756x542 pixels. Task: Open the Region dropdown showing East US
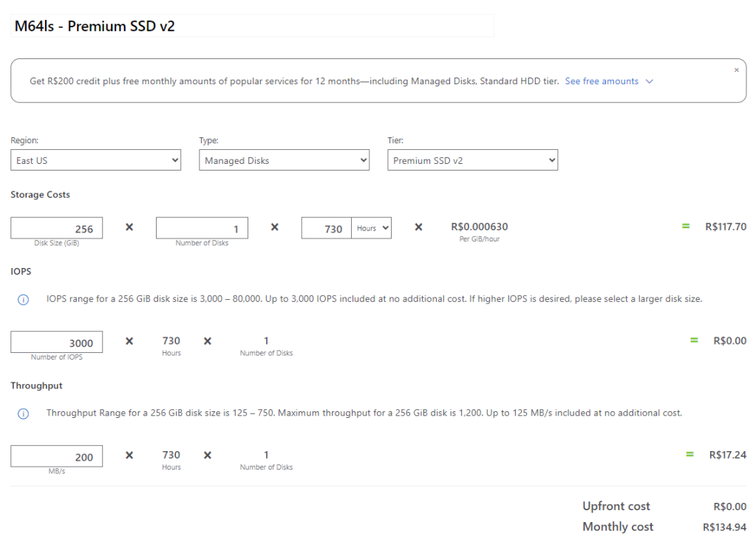click(95, 160)
